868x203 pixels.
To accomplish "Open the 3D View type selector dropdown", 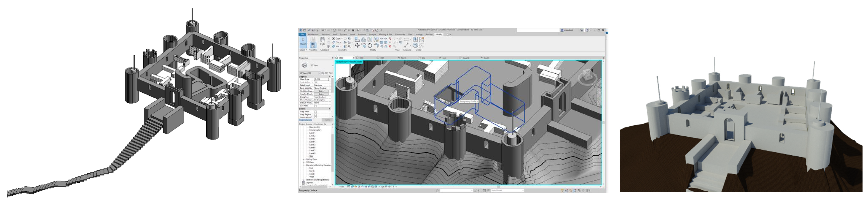I will 333,65.
